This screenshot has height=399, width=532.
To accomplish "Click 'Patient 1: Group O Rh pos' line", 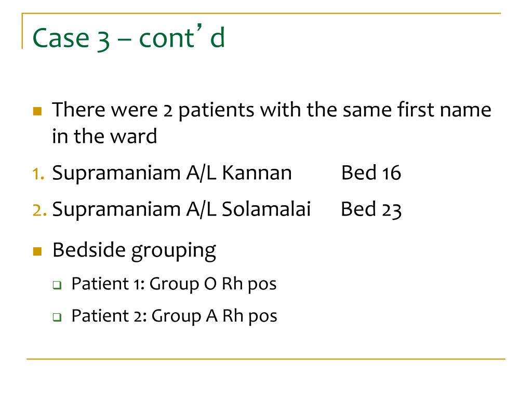I will [174, 284].
